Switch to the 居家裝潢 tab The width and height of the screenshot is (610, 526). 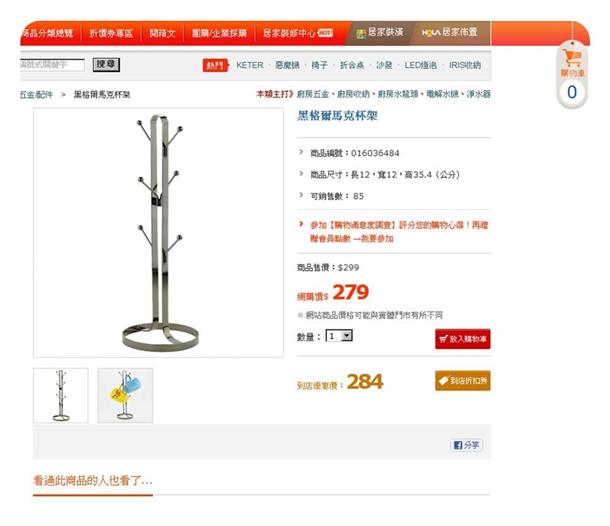click(x=380, y=33)
